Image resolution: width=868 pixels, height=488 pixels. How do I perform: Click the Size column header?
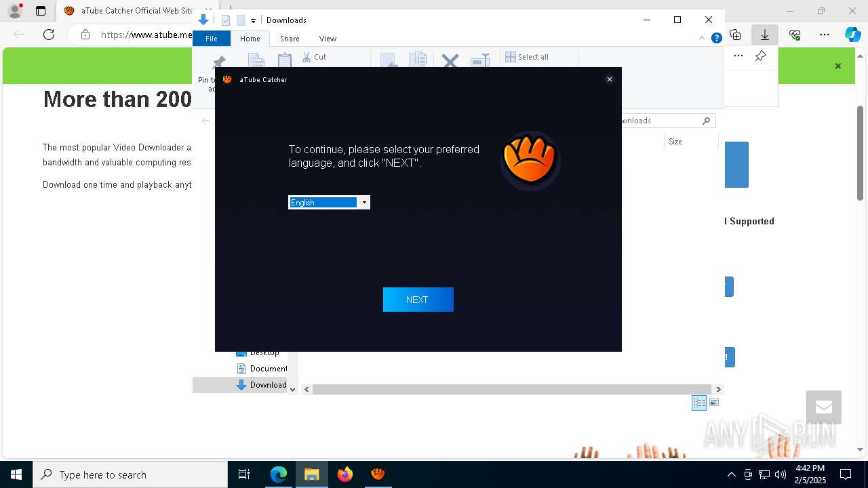pos(690,142)
